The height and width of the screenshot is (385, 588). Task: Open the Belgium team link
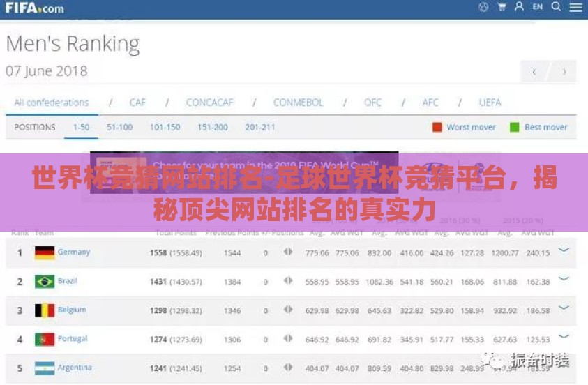tap(72, 310)
